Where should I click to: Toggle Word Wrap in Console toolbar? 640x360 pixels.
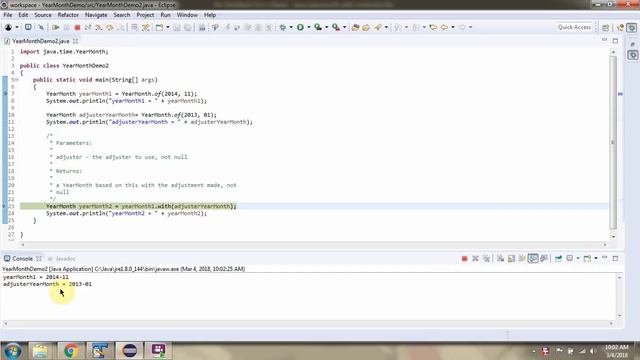click(522, 259)
